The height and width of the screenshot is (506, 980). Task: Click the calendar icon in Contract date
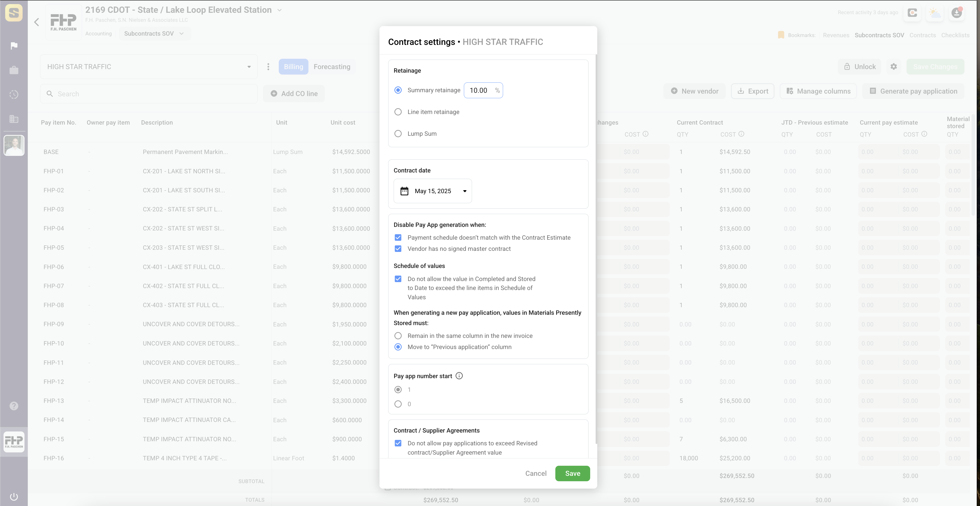pyautogui.click(x=405, y=191)
